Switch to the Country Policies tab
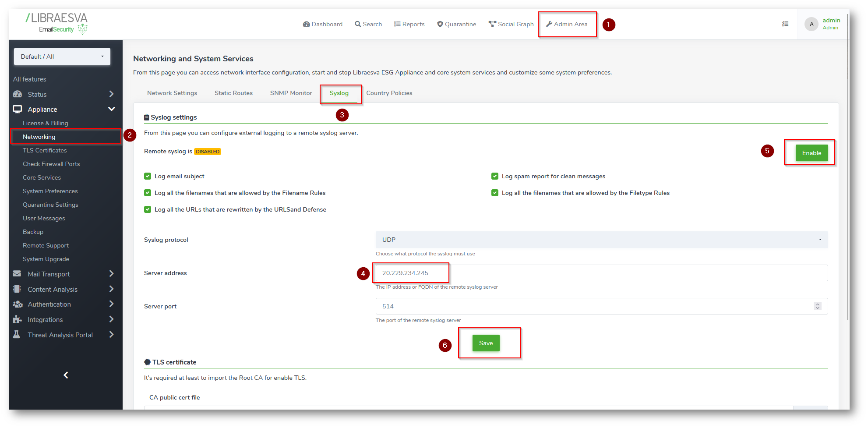The width and height of the screenshot is (868, 428). pos(389,93)
